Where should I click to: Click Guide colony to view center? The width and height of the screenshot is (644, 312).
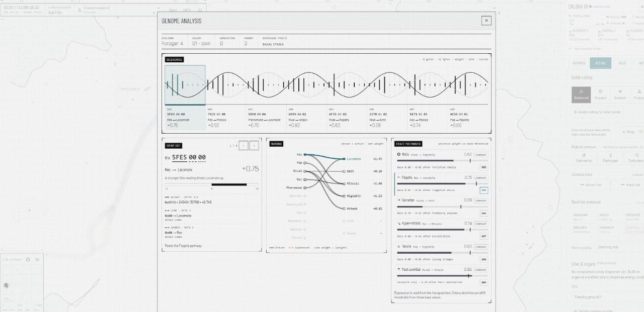[x=598, y=112]
